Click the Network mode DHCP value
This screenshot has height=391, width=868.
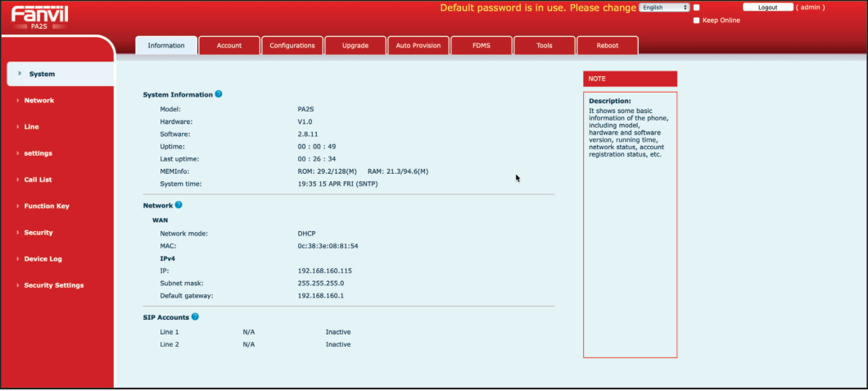pos(306,233)
